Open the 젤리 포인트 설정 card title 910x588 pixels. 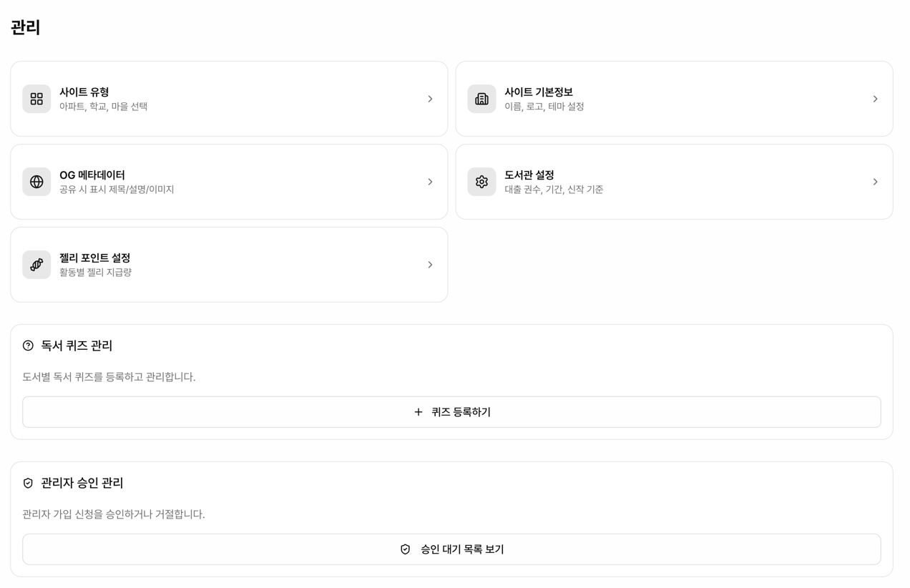point(94,258)
